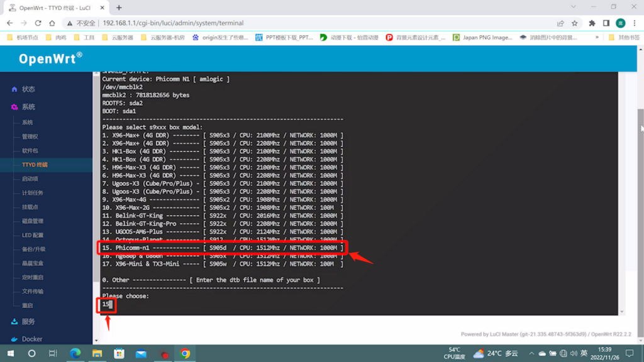Open the 晶晨宝盒 menu item
Screen dimensions: 644x362
tap(33, 263)
